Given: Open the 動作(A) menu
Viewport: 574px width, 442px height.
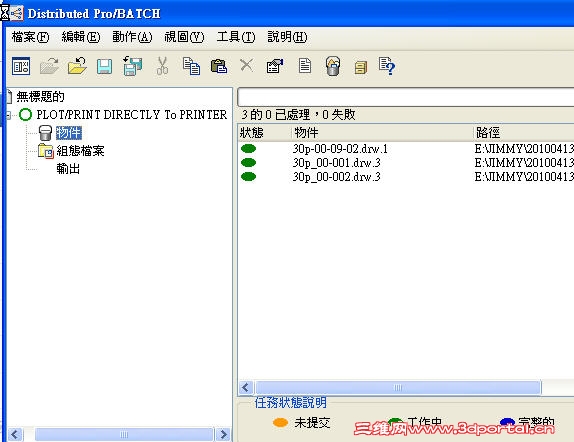Looking at the screenshot, I should pos(132,37).
